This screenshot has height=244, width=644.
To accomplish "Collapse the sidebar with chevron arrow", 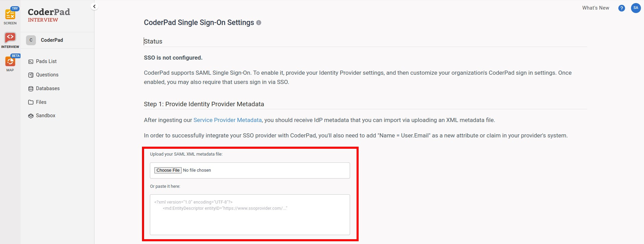I will click(x=94, y=7).
